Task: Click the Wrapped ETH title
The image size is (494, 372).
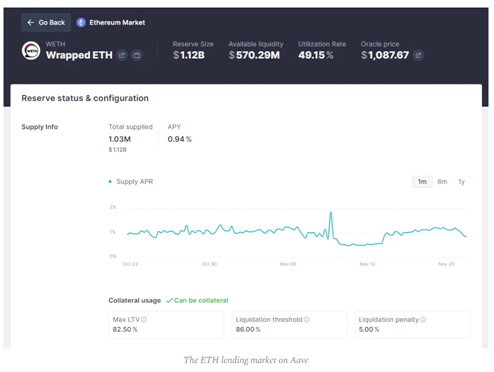Action: pyautogui.click(x=79, y=55)
